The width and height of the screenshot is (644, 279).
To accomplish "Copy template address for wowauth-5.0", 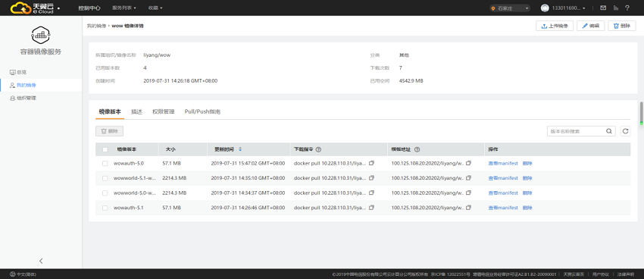I will pos(469,163).
